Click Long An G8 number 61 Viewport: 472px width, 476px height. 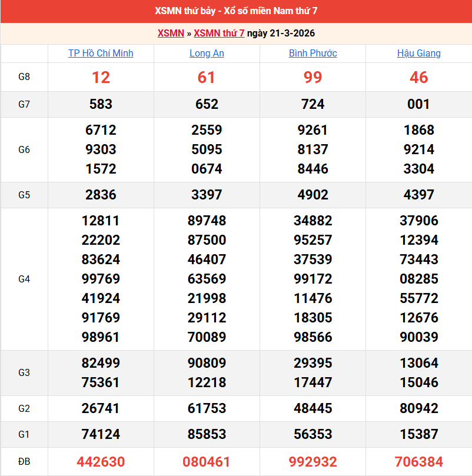pos(207,78)
